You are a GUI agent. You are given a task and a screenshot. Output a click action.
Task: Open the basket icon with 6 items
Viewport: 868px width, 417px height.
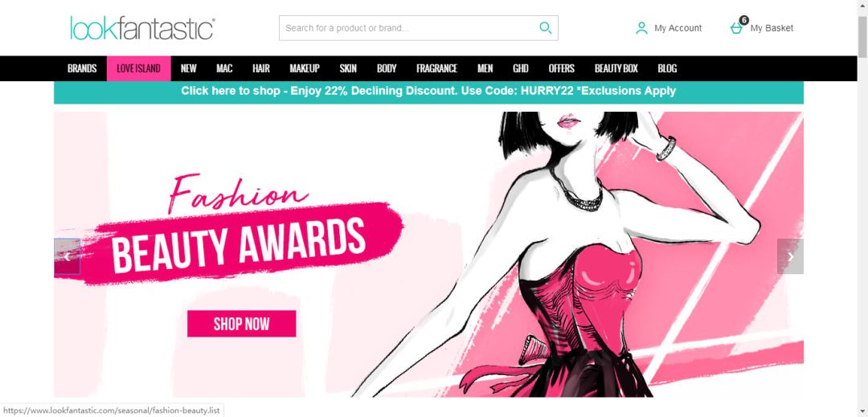[x=738, y=26]
